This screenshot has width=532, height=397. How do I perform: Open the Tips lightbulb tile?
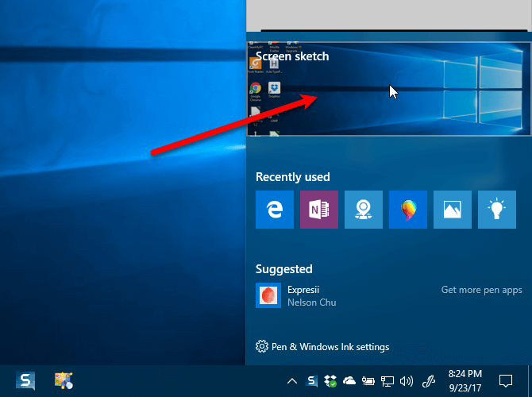pos(497,210)
